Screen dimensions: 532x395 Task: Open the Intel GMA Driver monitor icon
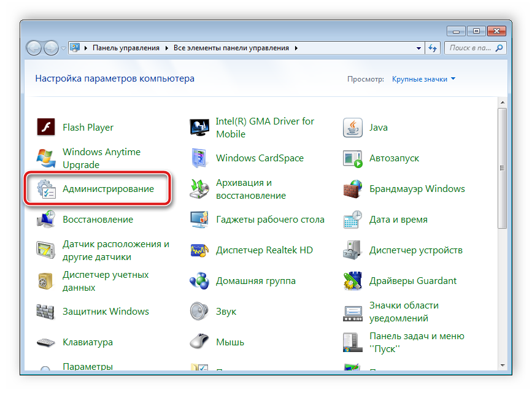(199, 128)
